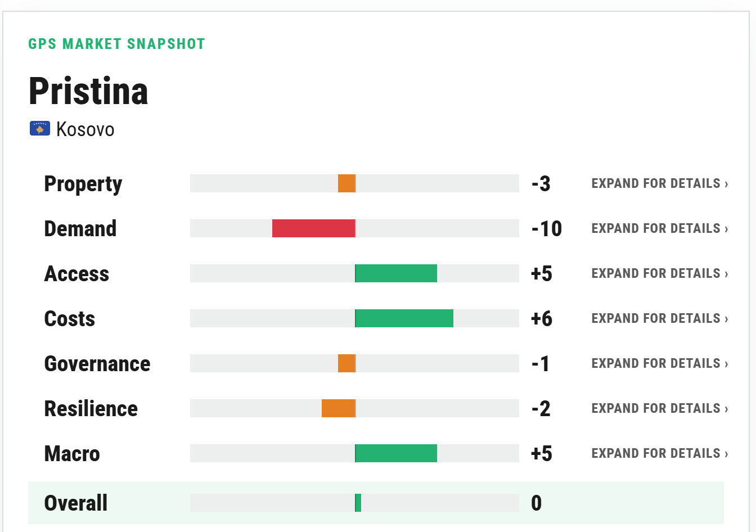Click the Pristina city title
Viewport: 756px width, 532px height.
[x=88, y=91]
